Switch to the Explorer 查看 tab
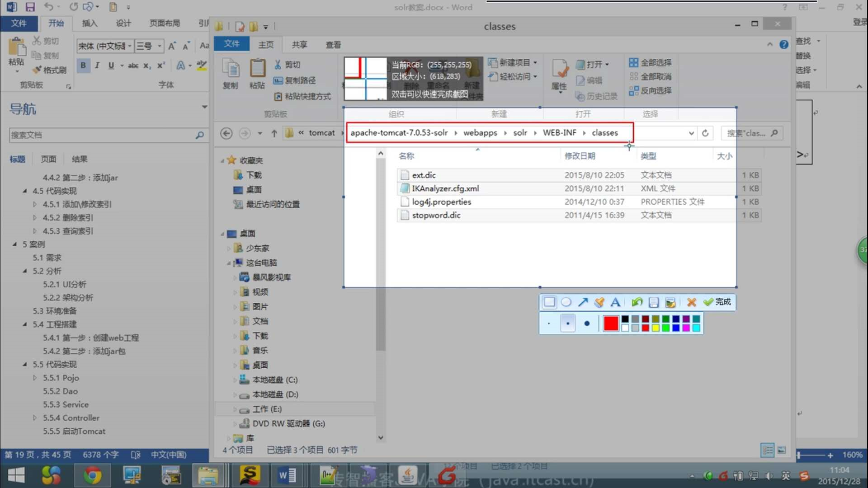Image resolution: width=868 pixels, height=488 pixels. click(x=333, y=45)
